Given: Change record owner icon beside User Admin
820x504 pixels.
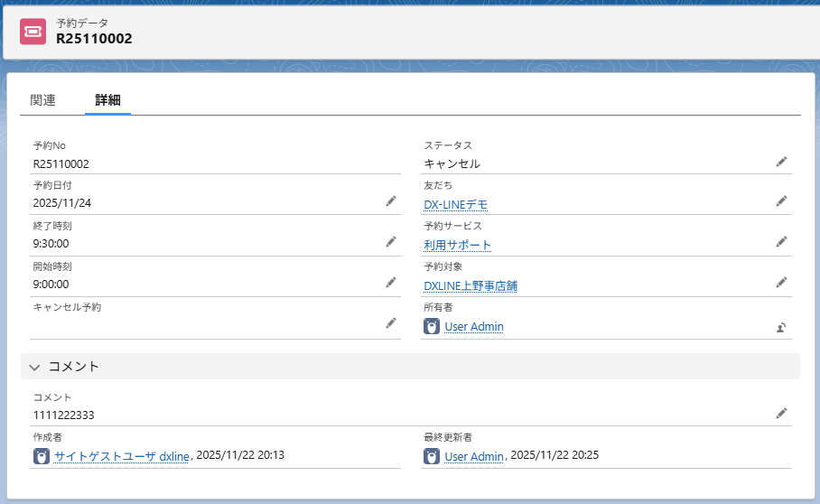Looking at the screenshot, I should 781,327.
